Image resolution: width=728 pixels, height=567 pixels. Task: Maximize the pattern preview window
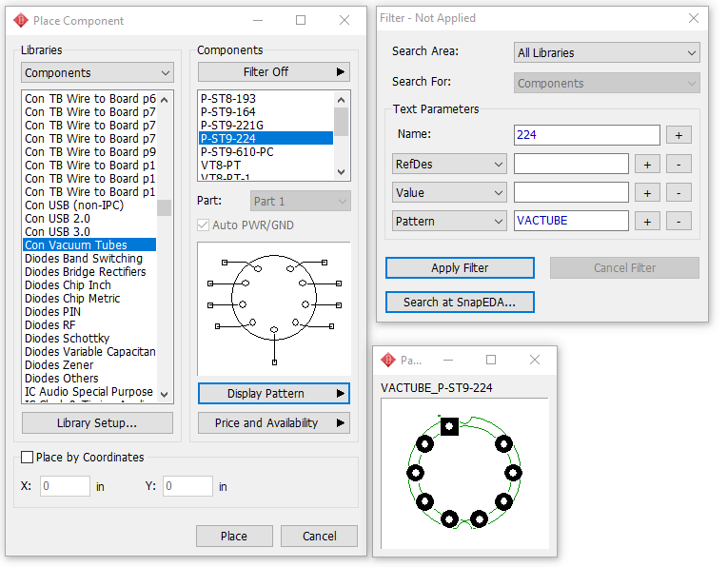[491, 360]
